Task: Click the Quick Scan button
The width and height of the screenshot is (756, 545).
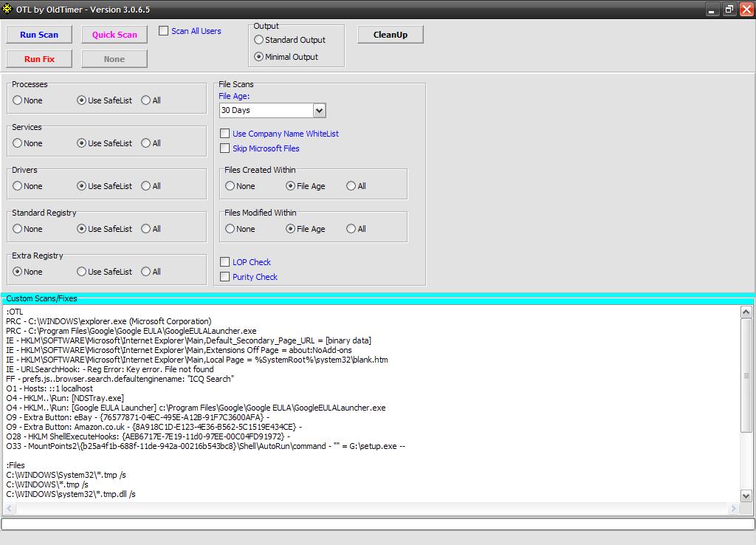Action: (x=114, y=35)
